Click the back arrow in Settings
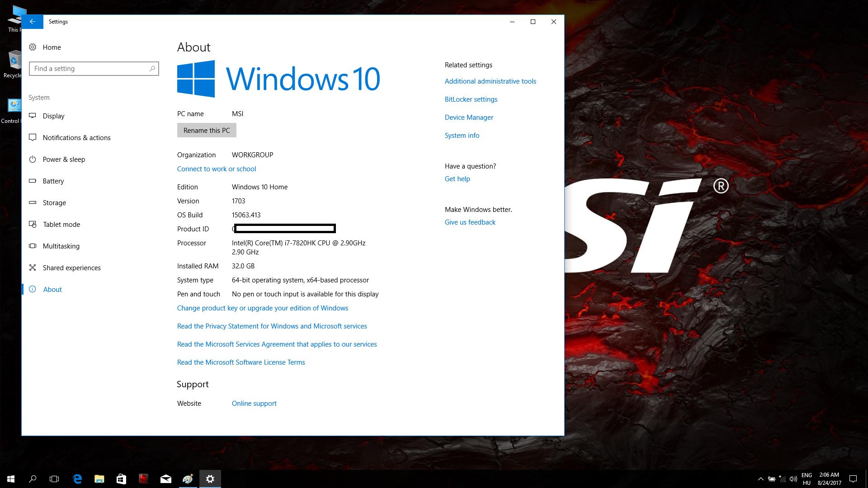This screenshot has height=488, width=868. [x=33, y=22]
